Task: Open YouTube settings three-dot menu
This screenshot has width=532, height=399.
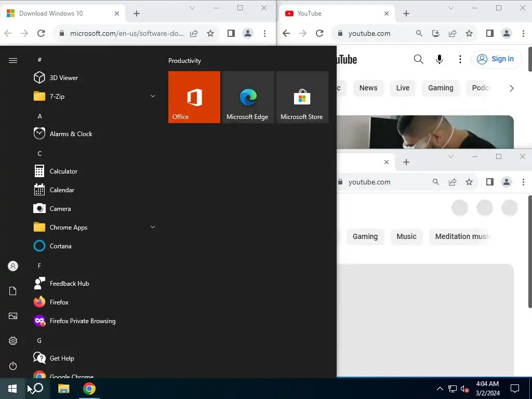Action: (x=460, y=59)
